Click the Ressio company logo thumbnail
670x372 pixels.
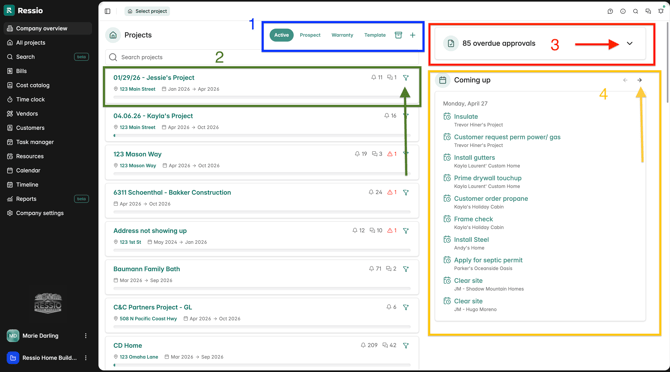pyautogui.click(x=48, y=304)
